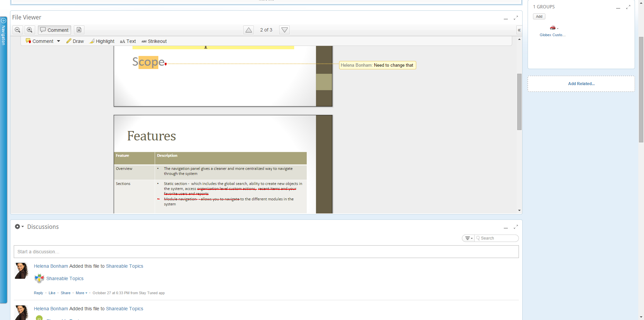This screenshot has width=644, height=320.
Task: Select the Draw pencil tool
Action: tap(75, 41)
